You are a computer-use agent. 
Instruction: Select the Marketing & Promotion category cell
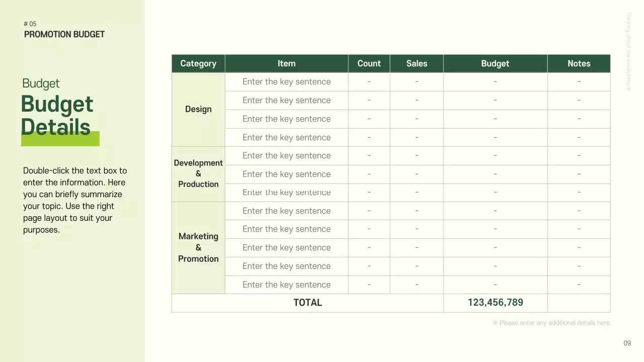[198, 247]
